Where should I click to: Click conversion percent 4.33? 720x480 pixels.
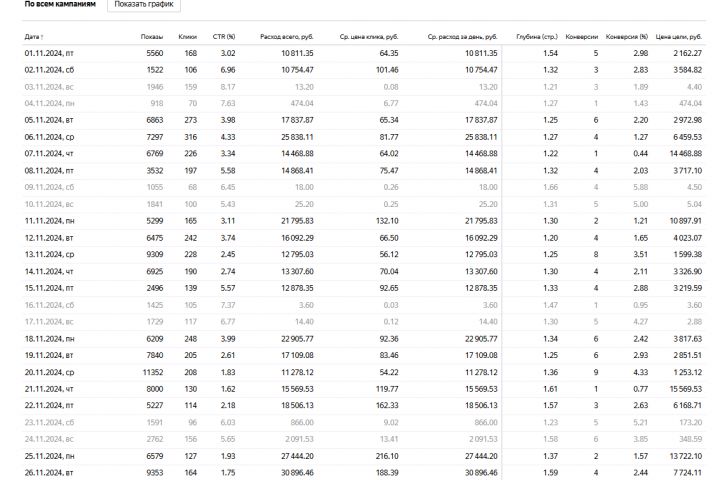[x=641, y=372]
